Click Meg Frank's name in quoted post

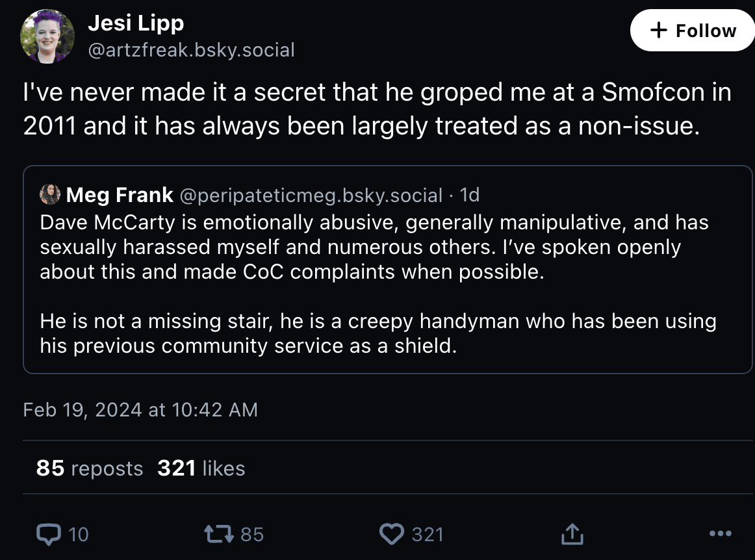click(x=120, y=194)
